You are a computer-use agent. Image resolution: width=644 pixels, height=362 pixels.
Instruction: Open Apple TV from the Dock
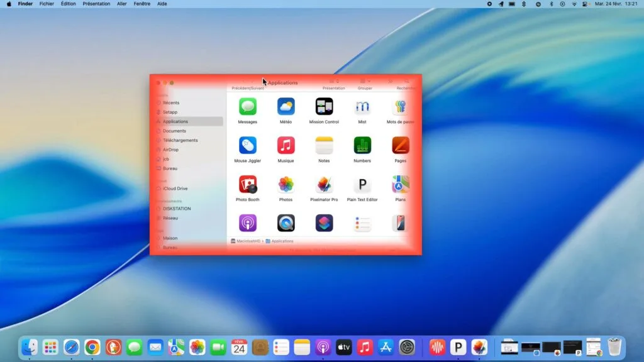pyautogui.click(x=344, y=348)
